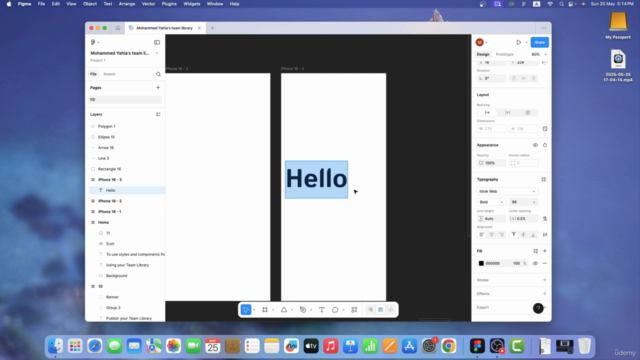The width and height of the screenshot is (640, 360).
Task: Set text align right
Action: tap(501, 235)
